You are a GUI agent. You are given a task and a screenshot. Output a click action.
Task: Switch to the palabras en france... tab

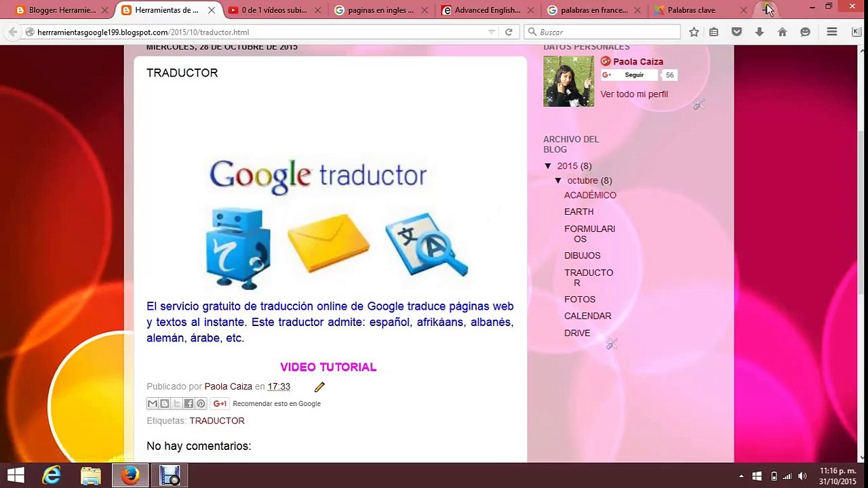click(x=594, y=10)
